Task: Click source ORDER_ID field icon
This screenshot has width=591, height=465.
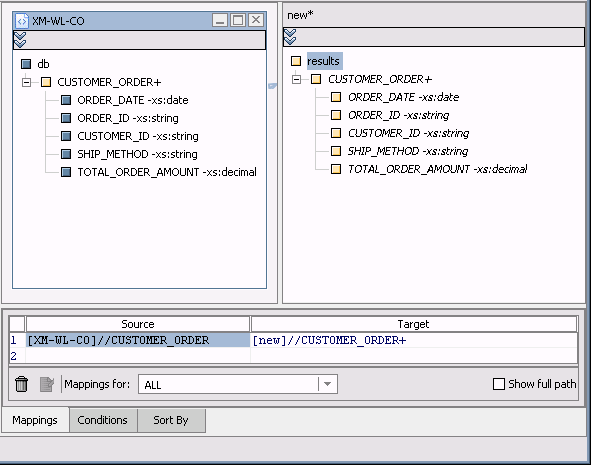Action: point(66,118)
